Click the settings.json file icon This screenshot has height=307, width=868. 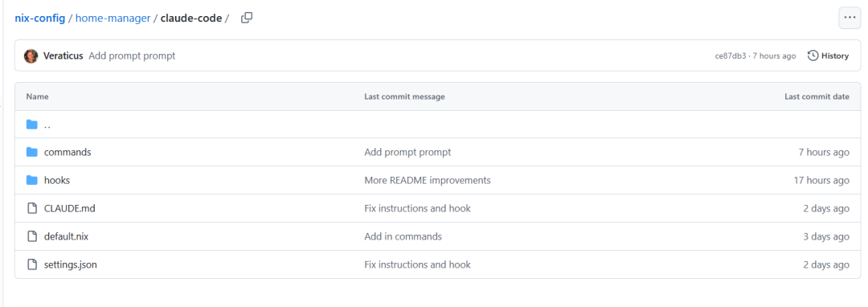32,265
